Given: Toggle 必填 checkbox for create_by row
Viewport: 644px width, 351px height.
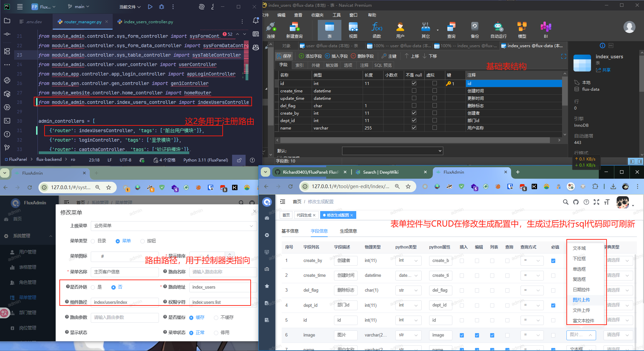Looking at the screenshot, I should [x=553, y=261].
